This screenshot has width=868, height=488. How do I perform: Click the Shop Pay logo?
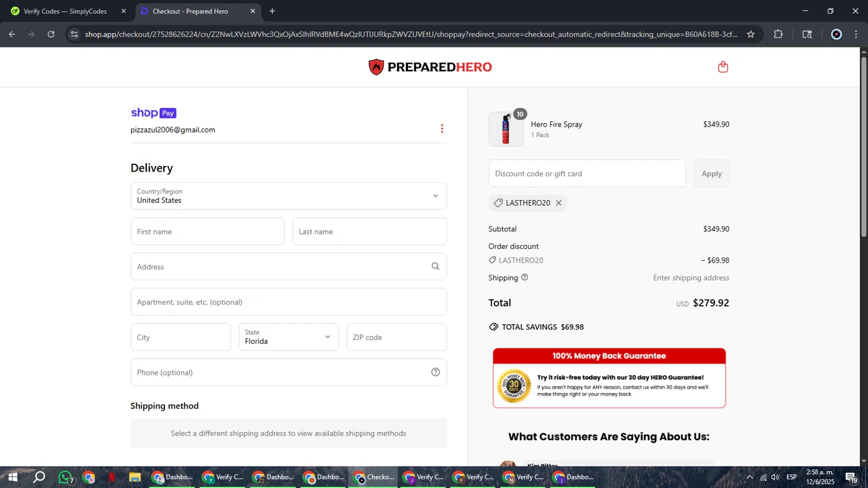coord(153,113)
